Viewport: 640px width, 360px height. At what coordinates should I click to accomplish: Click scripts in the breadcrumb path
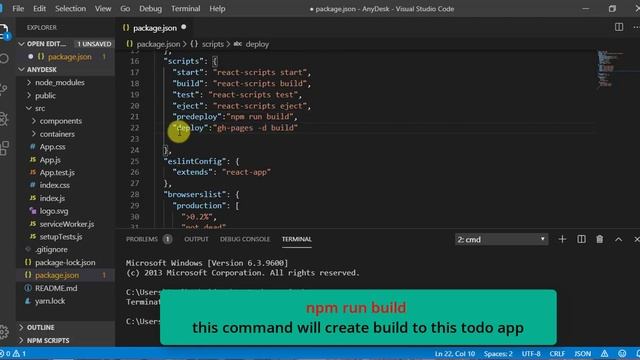[213, 44]
